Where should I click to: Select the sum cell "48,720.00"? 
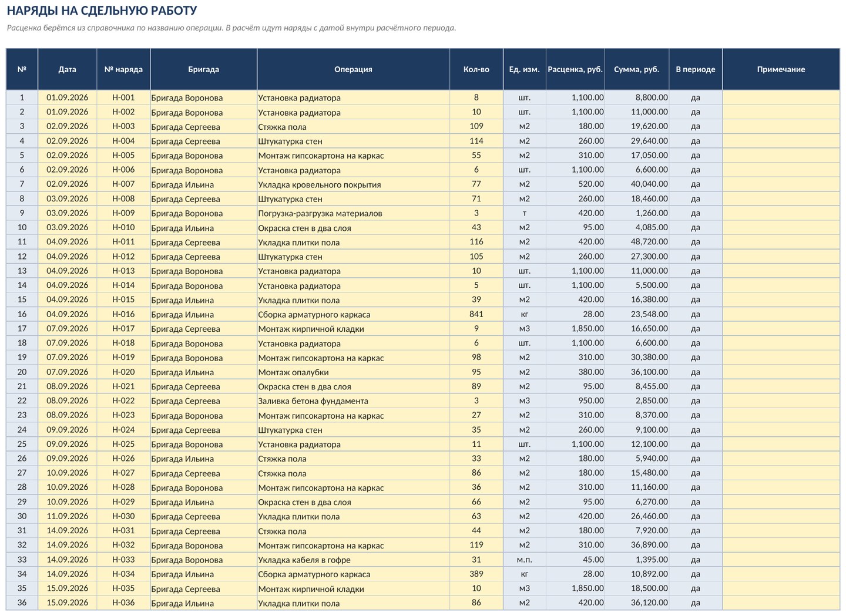click(636, 242)
